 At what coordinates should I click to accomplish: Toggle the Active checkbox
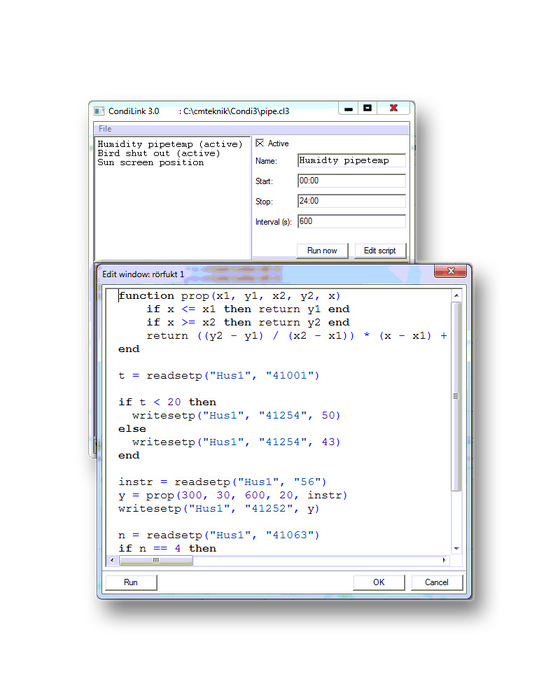259,143
